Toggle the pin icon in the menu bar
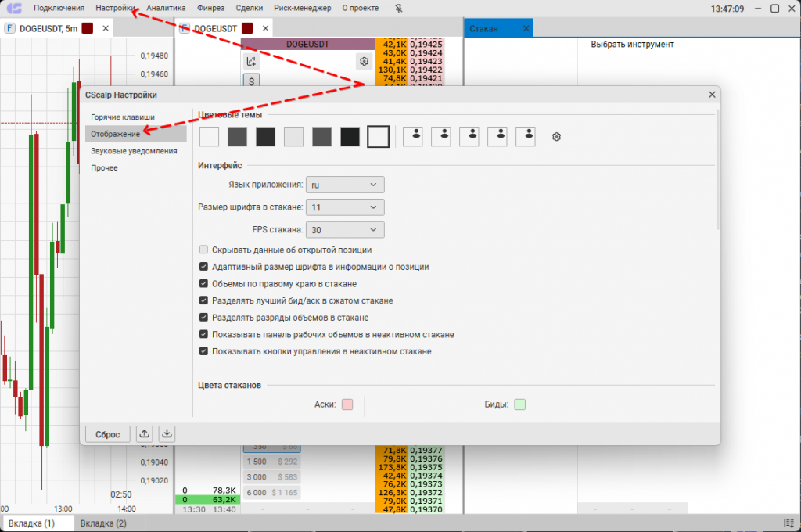 click(398, 8)
